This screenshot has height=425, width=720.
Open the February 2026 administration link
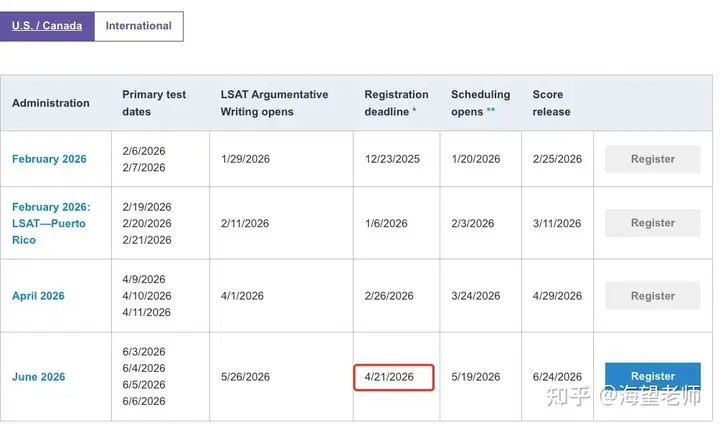(49, 159)
